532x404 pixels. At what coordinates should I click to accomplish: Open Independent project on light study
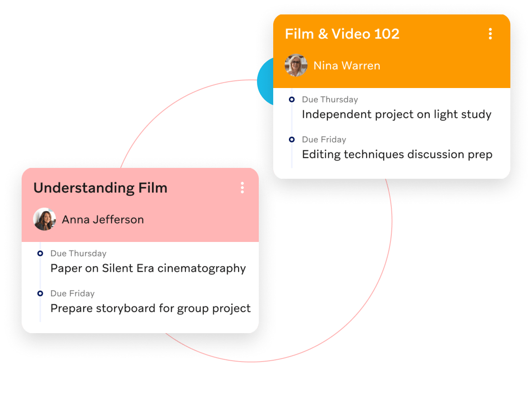tap(397, 115)
